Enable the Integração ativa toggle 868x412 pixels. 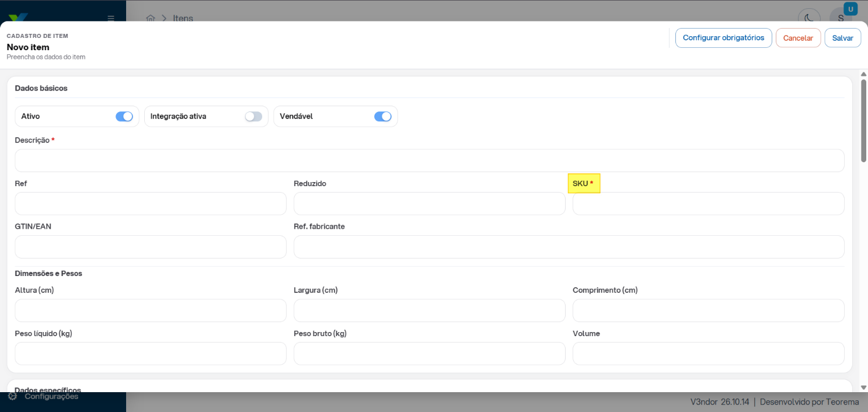tap(253, 116)
